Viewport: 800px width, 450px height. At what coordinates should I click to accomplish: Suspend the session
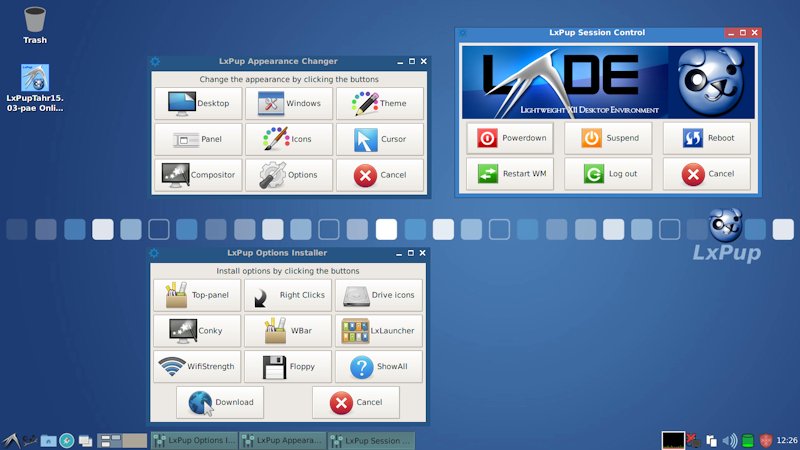[608, 138]
